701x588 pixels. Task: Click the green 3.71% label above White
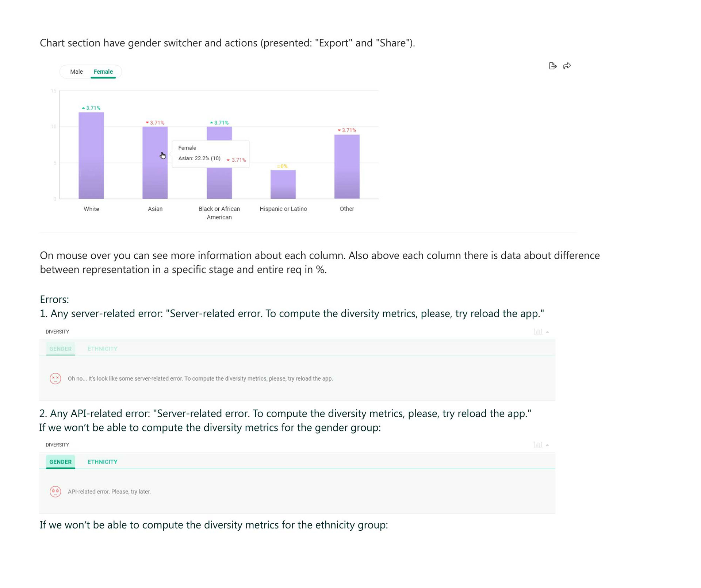point(91,108)
